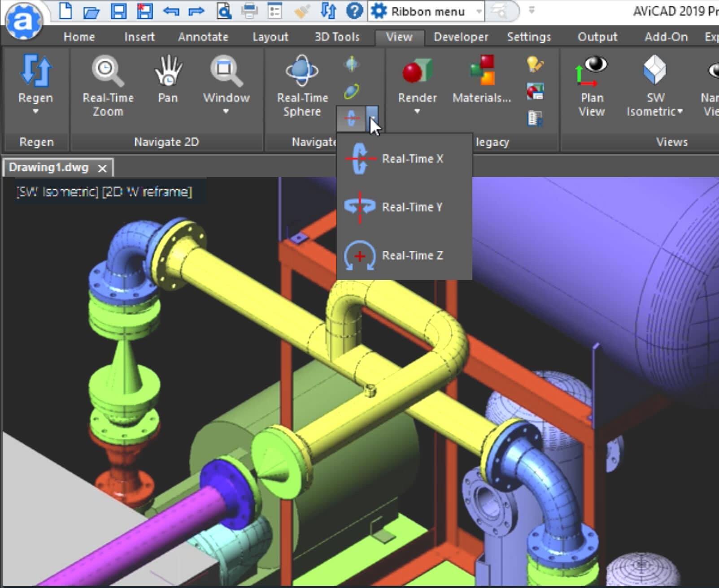Click the Save floppy disk icon
The image size is (719, 588).
click(x=118, y=11)
